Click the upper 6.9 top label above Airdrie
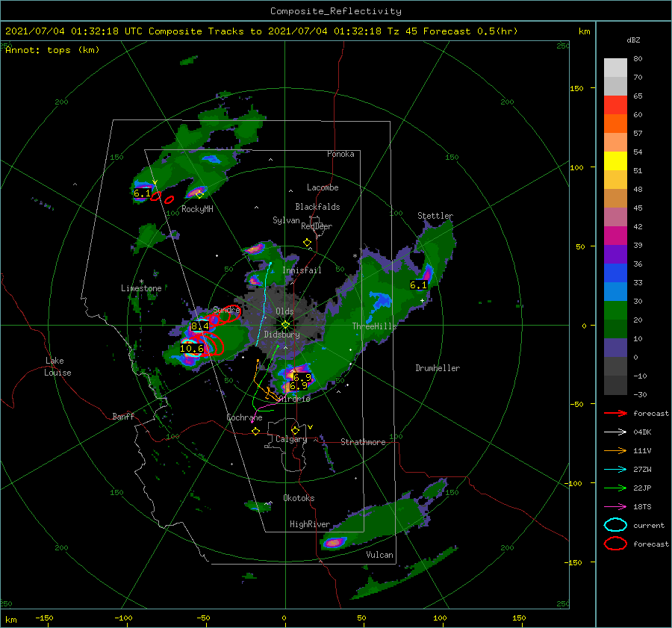This screenshot has width=672, height=628. coord(302,378)
